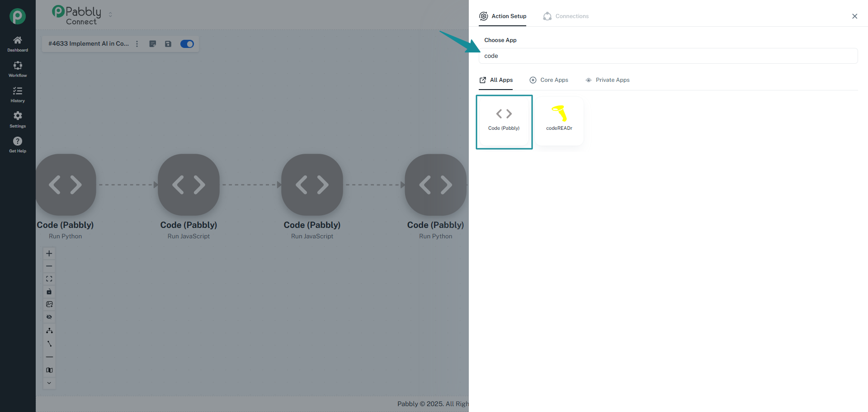Viewport: 868px width, 412px height.
Task: Collapse the canvas toolbar with chevron
Action: coord(49,383)
